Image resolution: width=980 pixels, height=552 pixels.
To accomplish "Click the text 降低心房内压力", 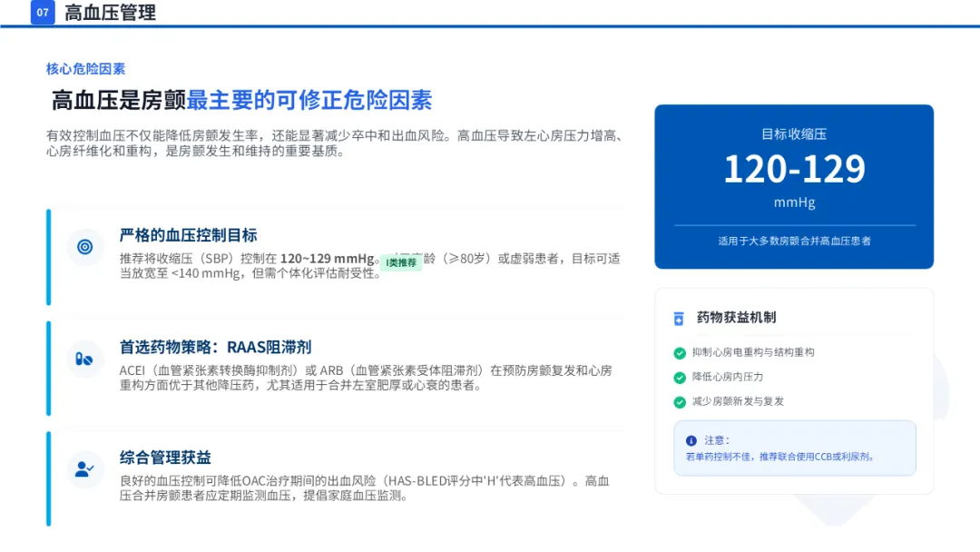I will (x=728, y=377).
